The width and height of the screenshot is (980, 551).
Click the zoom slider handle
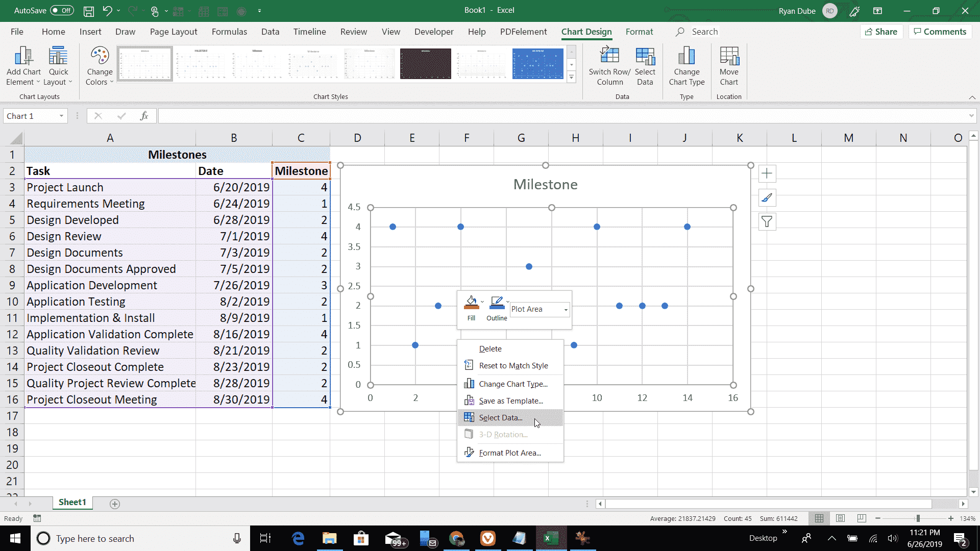pos(918,518)
